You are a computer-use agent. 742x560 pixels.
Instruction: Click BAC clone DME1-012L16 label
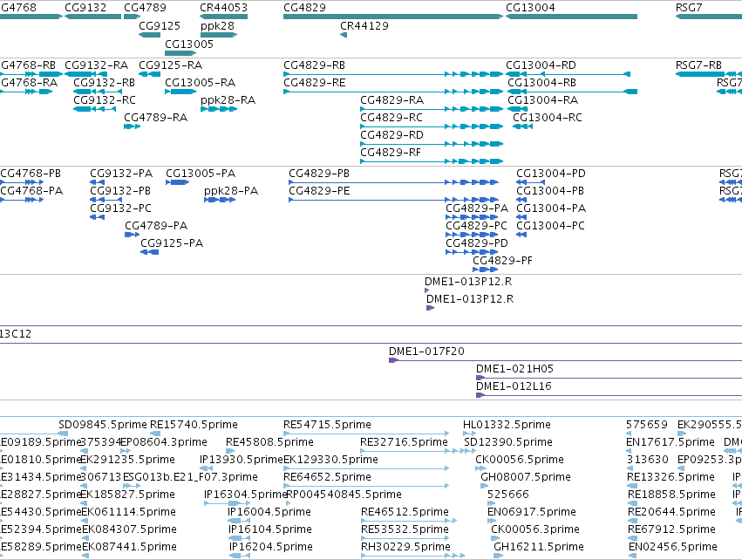tap(514, 386)
